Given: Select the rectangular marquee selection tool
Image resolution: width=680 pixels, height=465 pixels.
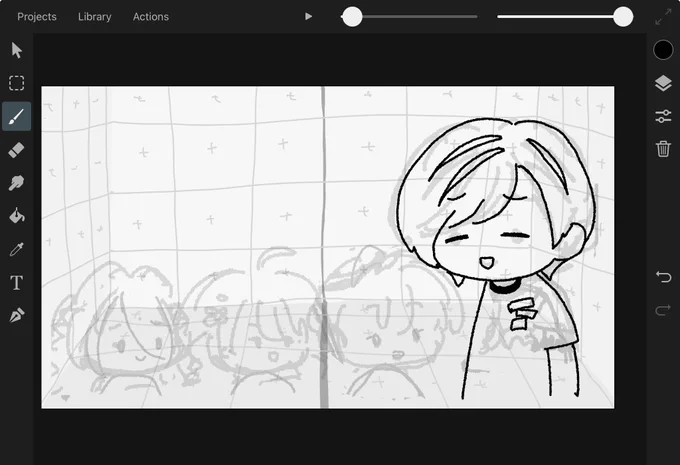Looking at the screenshot, I should (16, 83).
